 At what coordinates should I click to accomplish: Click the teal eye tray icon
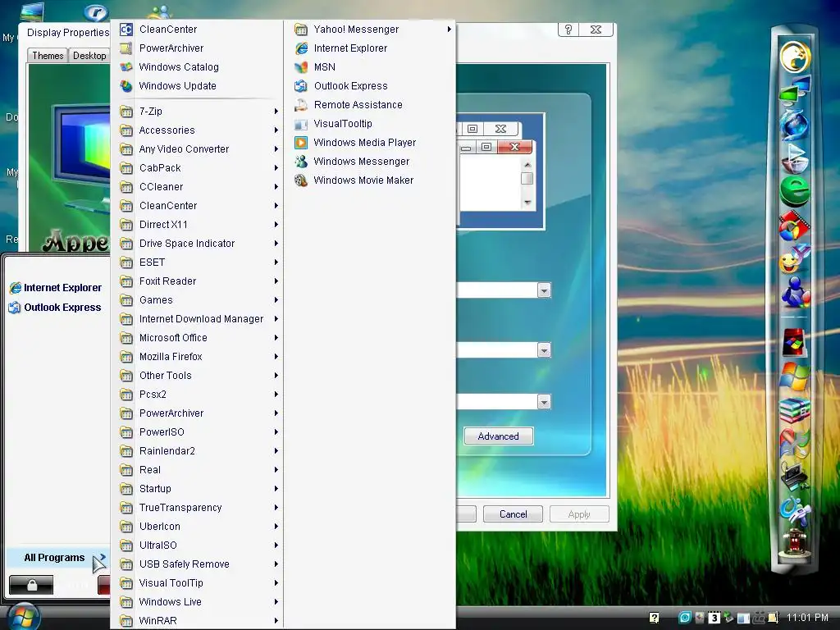(685, 618)
